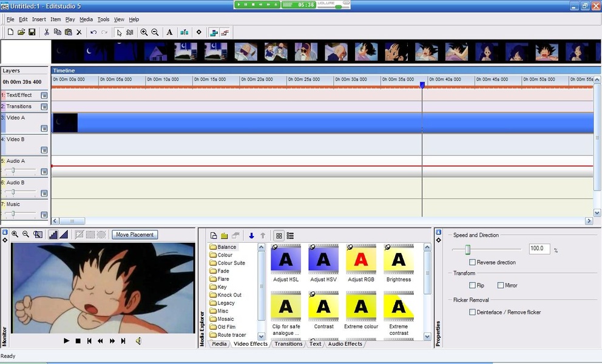Viewport: 602px width, 364px height.
Task: Open the Colour Suite folder
Action: click(231, 263)
